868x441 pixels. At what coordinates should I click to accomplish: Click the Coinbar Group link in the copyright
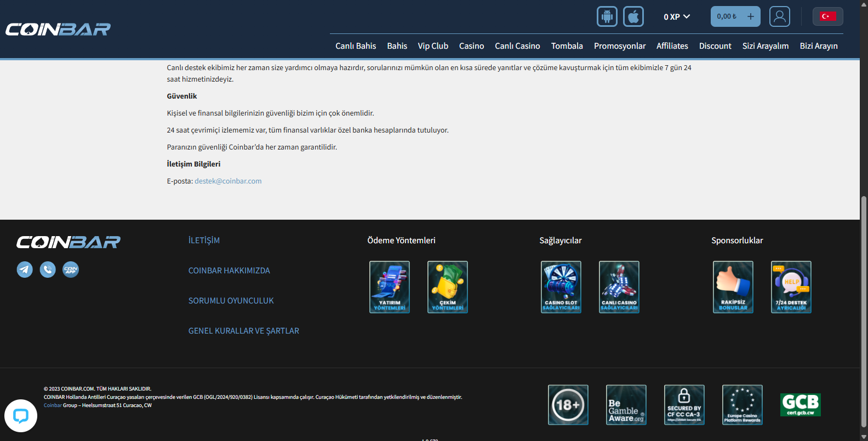click(x=53, y=405)
